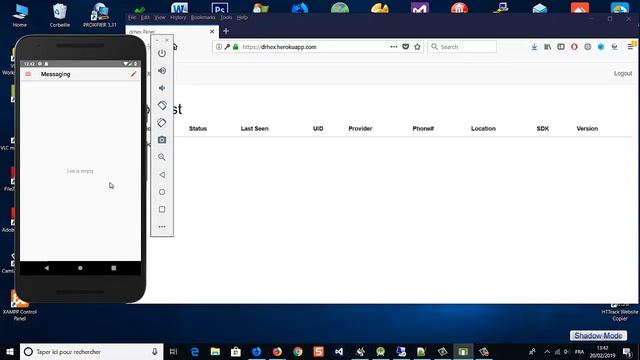Viewport: 640px width, 360px height.
Task: Open the action center notification icon
Action: (627, 352)
